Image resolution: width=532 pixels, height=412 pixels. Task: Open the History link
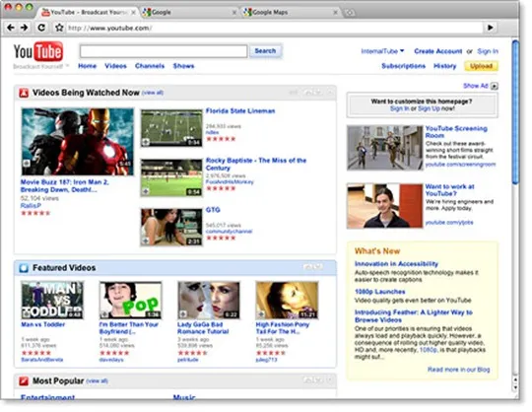tap(444, 66)
